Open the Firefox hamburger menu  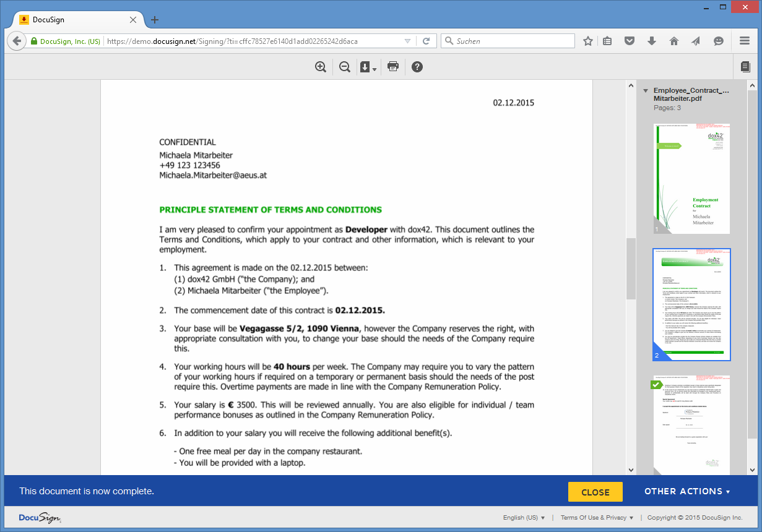pyautogui.click(x=745, y=41)
